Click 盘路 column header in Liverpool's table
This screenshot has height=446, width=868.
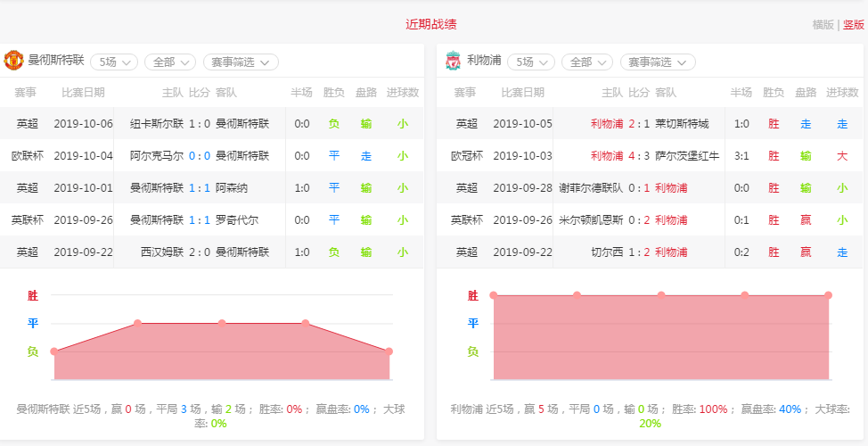(x=806, y=93)
